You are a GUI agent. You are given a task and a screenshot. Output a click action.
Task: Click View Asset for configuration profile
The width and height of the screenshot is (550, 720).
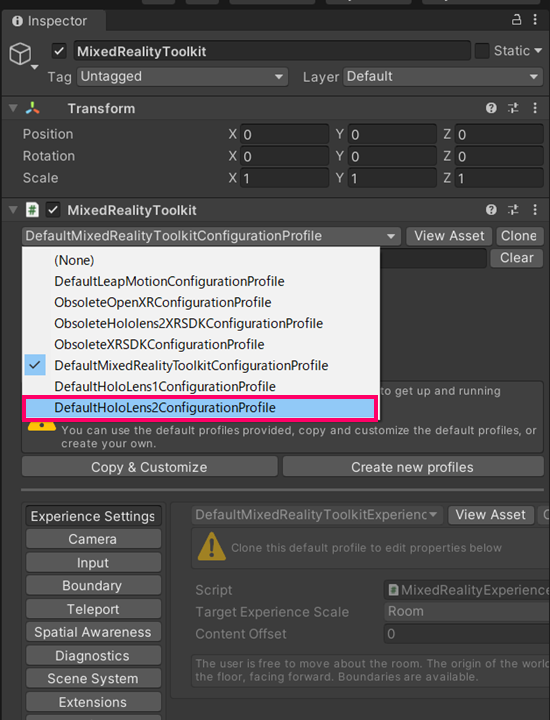tap(449, 236)
